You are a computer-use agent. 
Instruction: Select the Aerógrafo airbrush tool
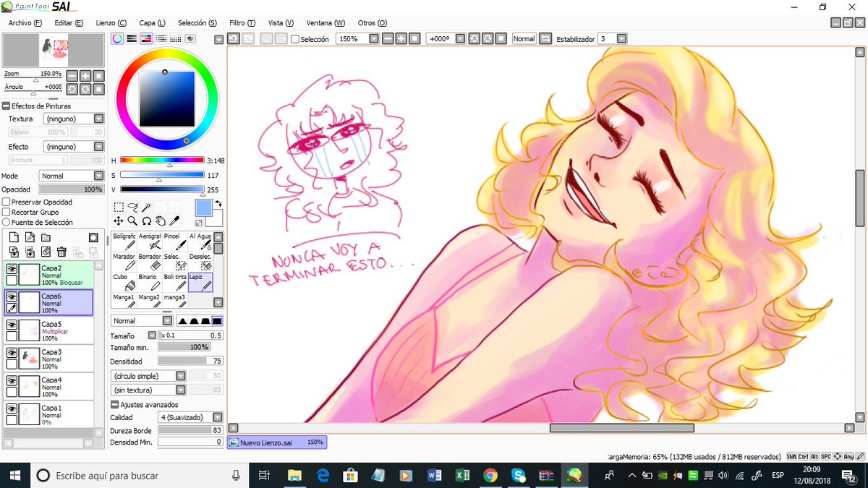(149, 241)
